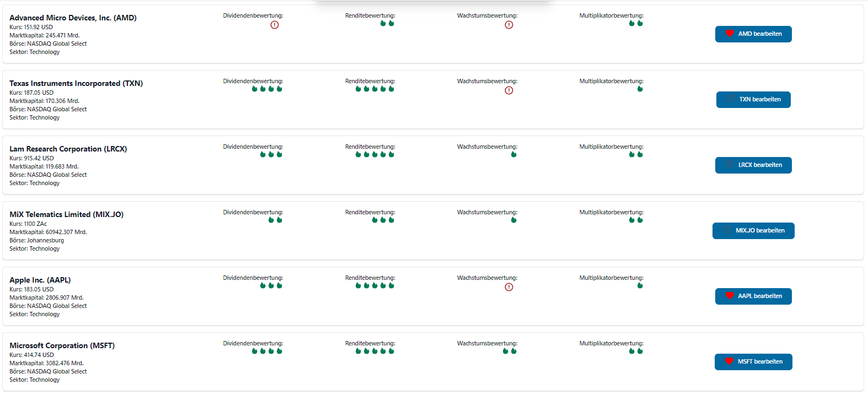Select the Lam Research Corporation (LRCX) title
The image size is (868, 395).
tap(68, 149)
